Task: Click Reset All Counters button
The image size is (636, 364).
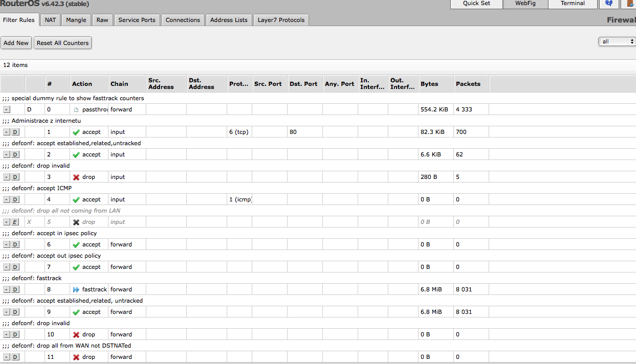Action: pos(62,43)
